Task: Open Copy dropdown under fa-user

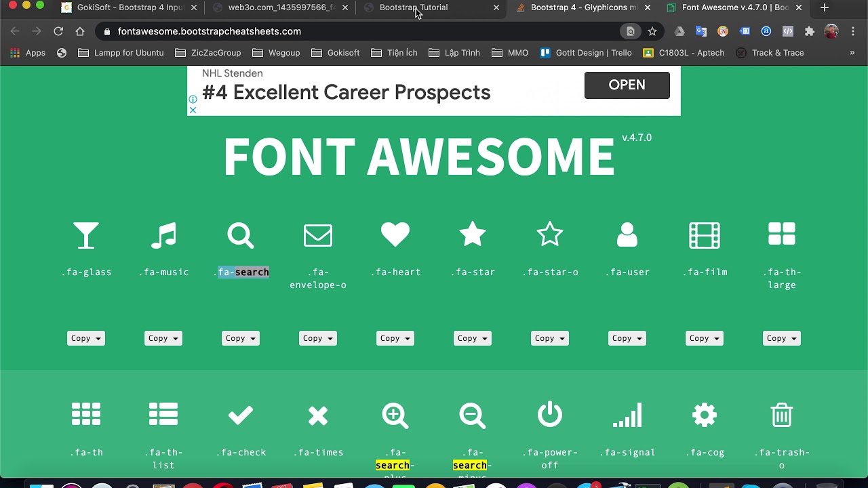Action: click(627, 338)
